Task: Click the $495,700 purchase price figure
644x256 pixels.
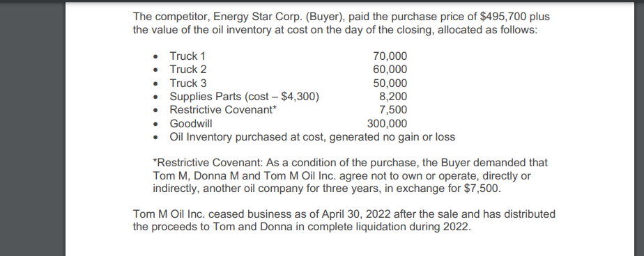Action: pos(503,17)
